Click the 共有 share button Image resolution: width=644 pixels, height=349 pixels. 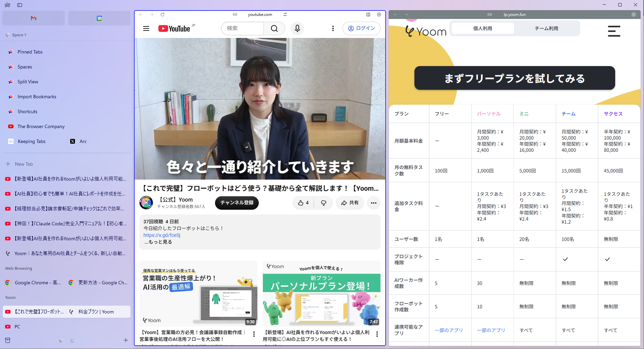coord(350,203)
